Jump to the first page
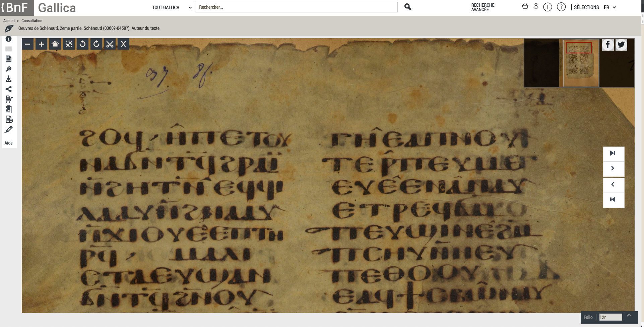This screenshot has height=327, width=644. (614, 200)
